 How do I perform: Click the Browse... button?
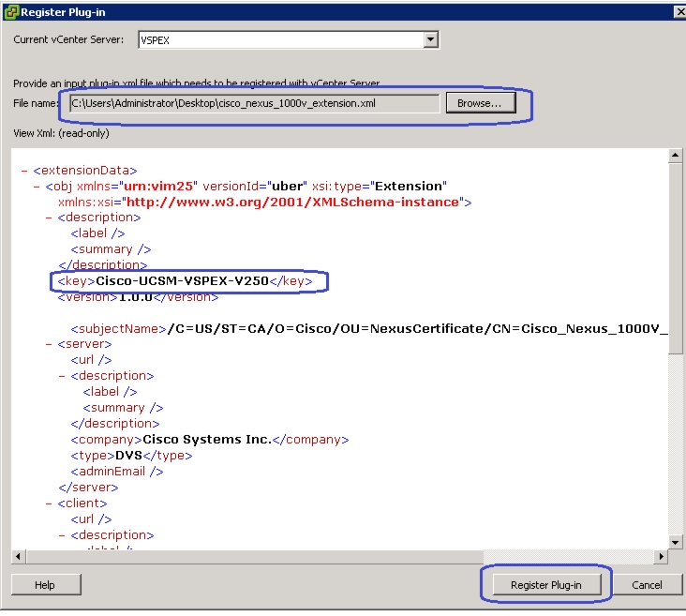(481, 103)
